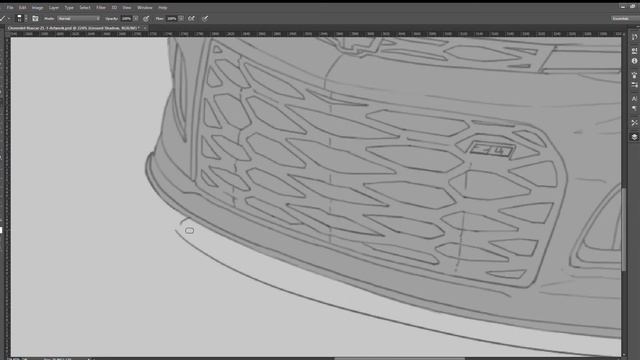This screenshot has height=360, width=640.
Task: Open the History panel icon
Action: tap(634, 37)
